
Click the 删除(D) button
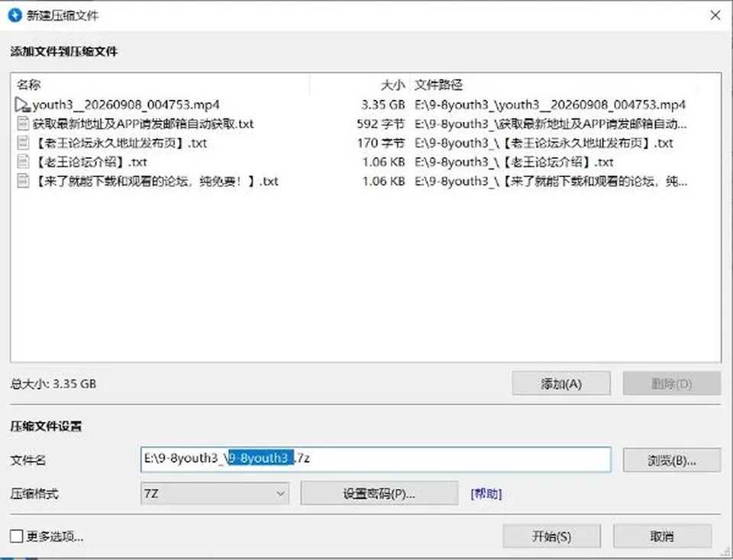tap(671, 384)
